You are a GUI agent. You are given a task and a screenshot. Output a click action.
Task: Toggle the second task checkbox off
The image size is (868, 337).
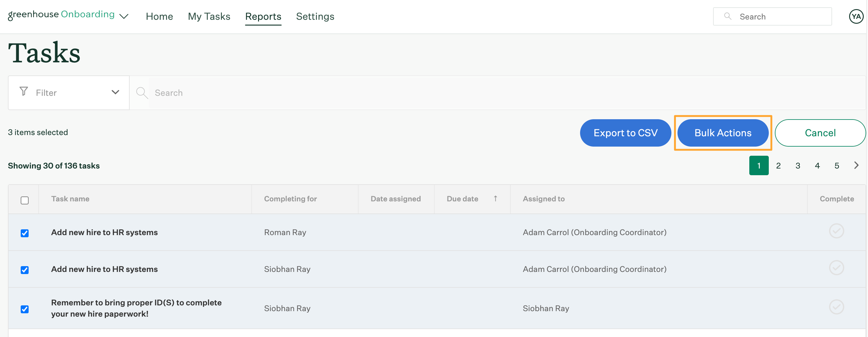[25, 269]
